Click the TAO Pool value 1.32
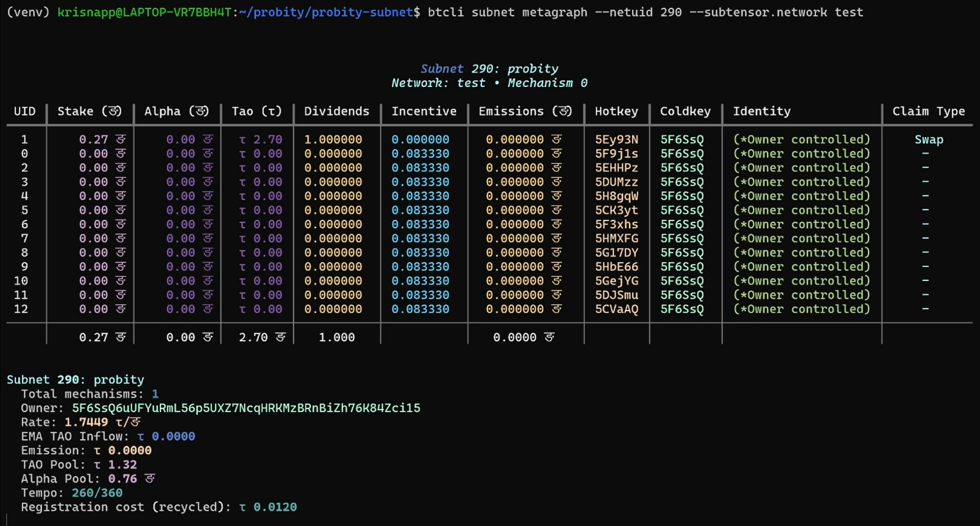Screen dimensions: 980x526 point(123,465)
